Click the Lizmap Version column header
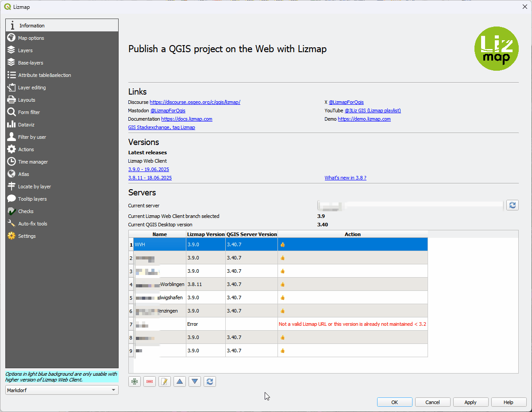 pyautogui.click(x=206, y=234)
